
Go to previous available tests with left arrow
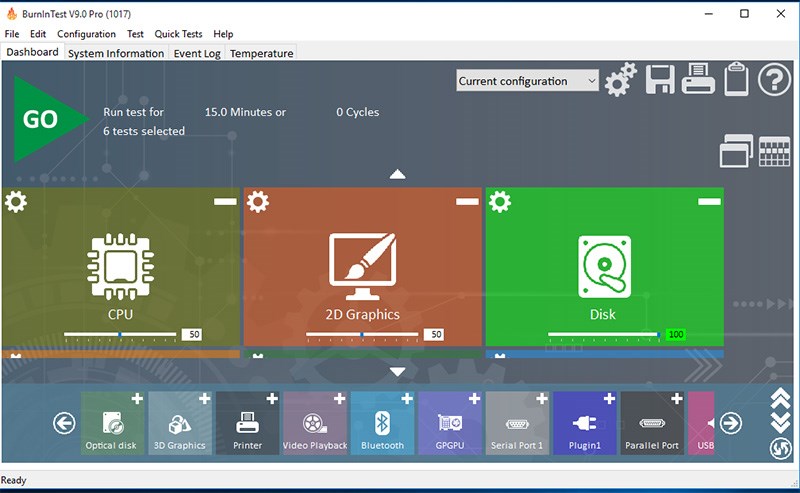click(x=64, y=423)
